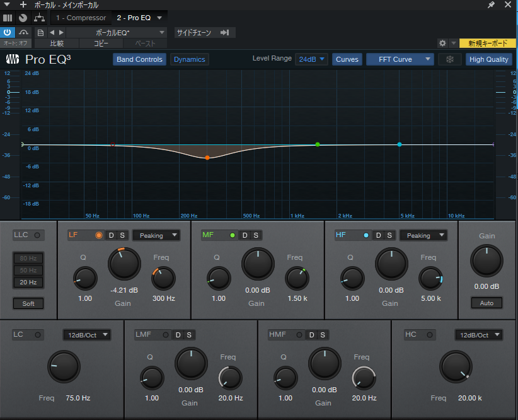Click the output Gain knob
Image resolution: width=518 pixels, height=420 pixels.
(x=486, y=261)
